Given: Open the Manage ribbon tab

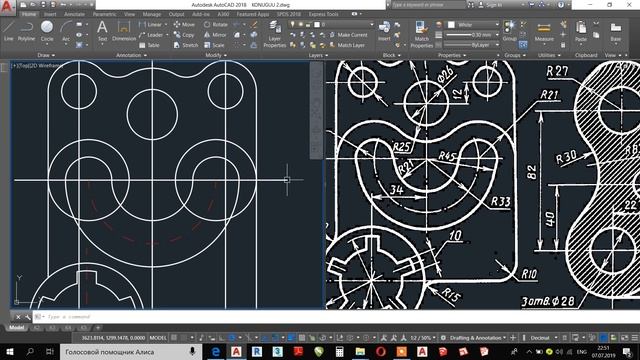Looking at the screenshot, I should tap(151, 14).
